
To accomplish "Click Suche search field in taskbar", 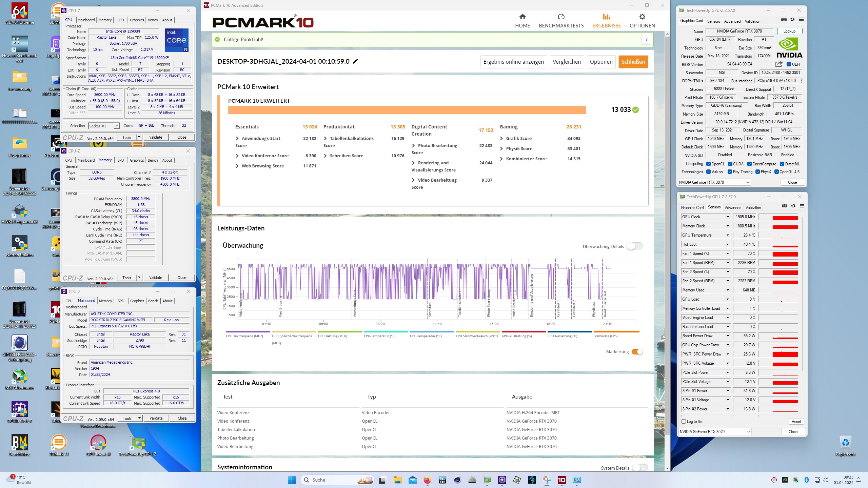I will [337, 480].
